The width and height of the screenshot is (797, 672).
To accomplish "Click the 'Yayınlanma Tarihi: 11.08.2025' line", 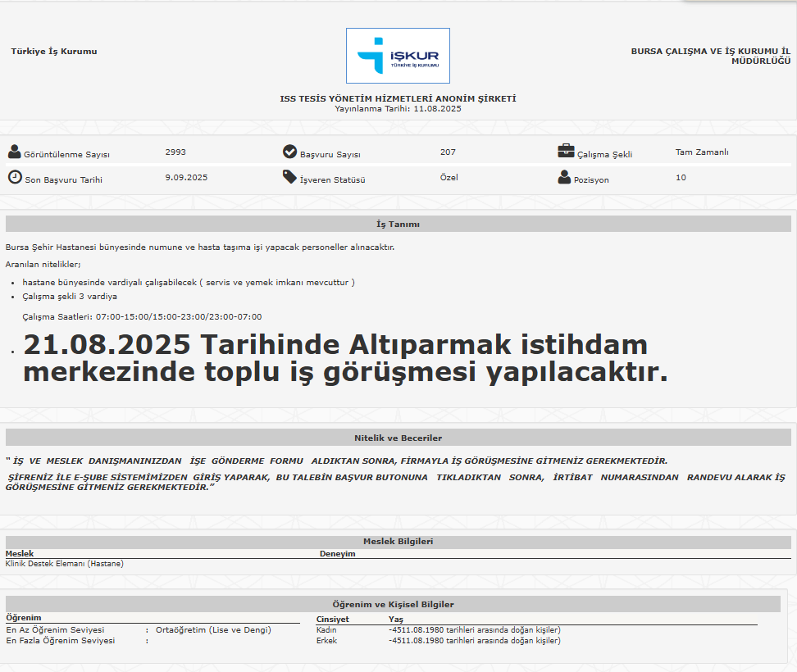I will coord(398,109).
